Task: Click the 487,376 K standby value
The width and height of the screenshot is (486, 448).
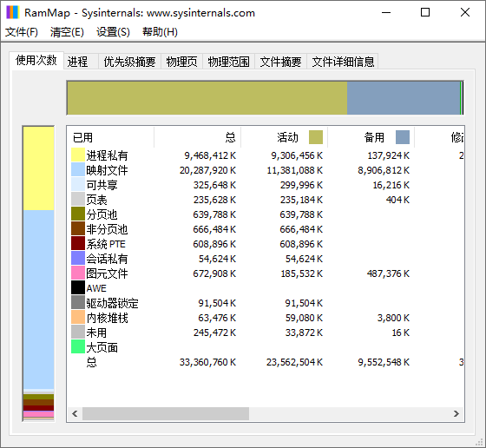Action: pyautogui.click(x=389, y=273)
